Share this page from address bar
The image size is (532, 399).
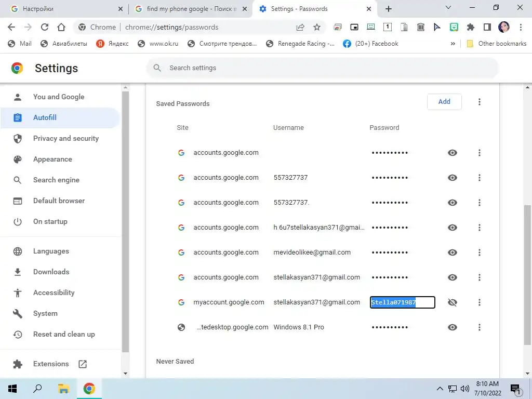[x=300, y=27]
